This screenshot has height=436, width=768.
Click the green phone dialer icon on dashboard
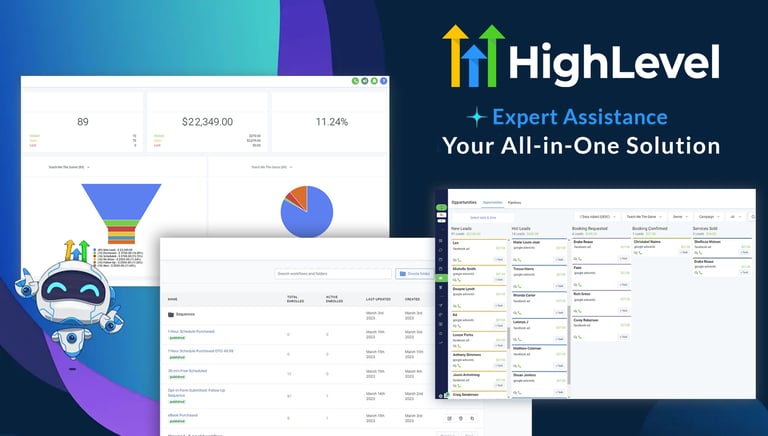click(355, 81)
